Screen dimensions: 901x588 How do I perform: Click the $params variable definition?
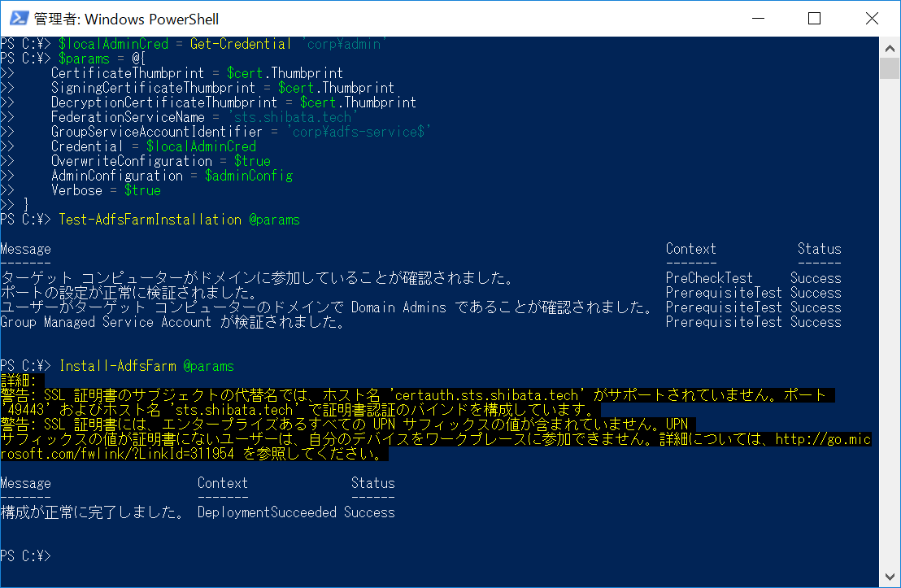[84, 58]
